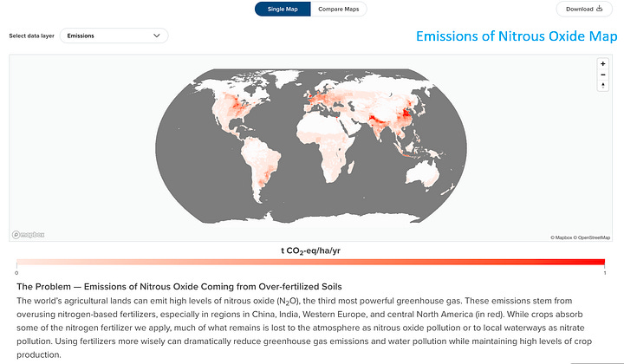Zoom out with the map minus button
This screenshot has width=624, height=364.
point(602,75)
